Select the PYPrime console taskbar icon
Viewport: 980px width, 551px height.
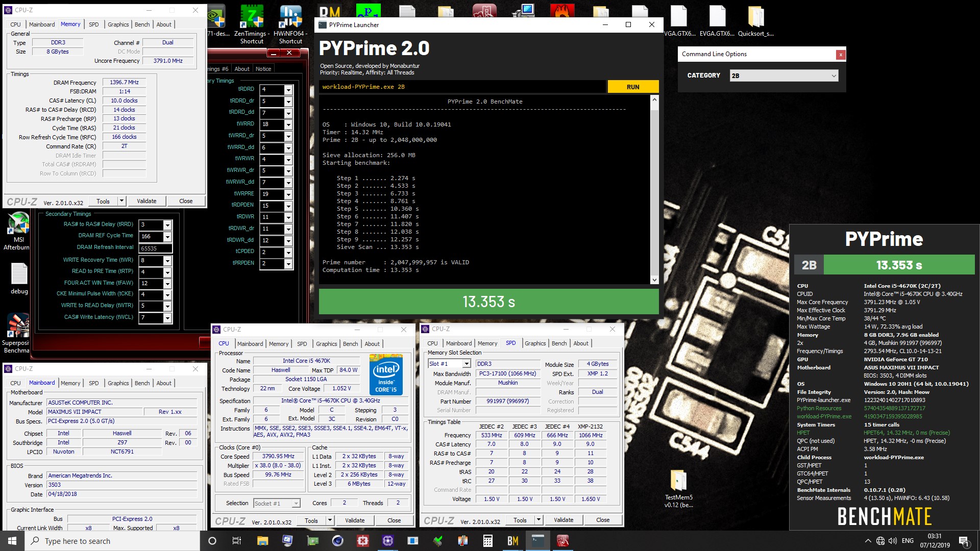(x=538, y=541)
